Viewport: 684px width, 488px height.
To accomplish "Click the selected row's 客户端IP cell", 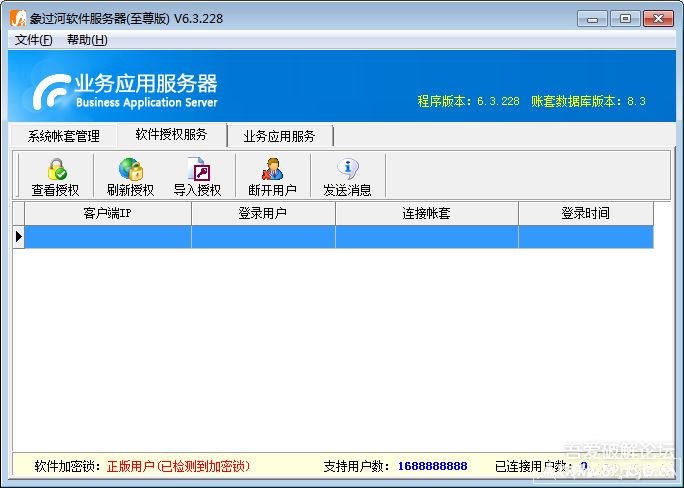I will tap(108, 237).
